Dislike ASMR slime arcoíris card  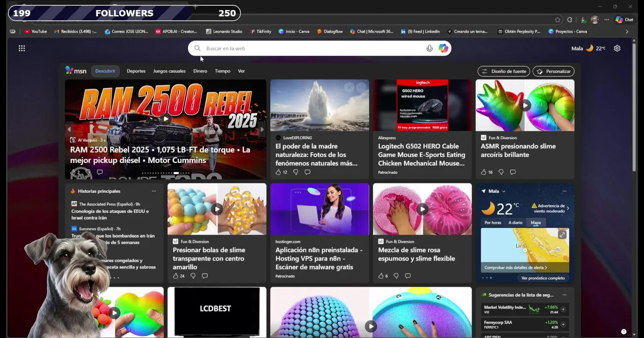pyautogui.click(x=501, y=172)
